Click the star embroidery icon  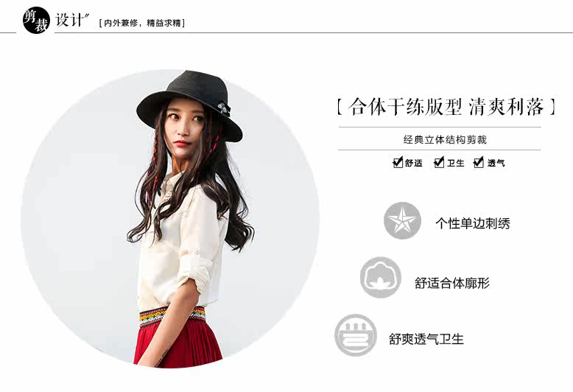tap(402, 220)
